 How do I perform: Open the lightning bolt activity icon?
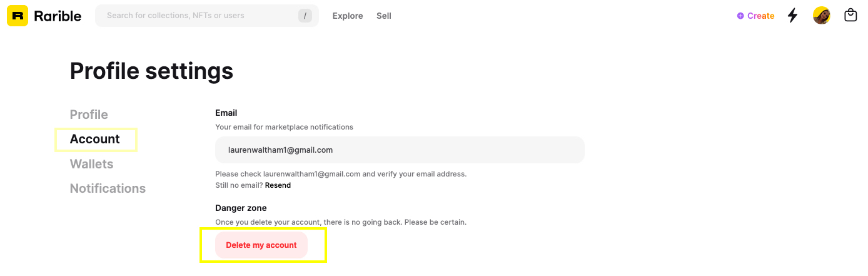792,16
